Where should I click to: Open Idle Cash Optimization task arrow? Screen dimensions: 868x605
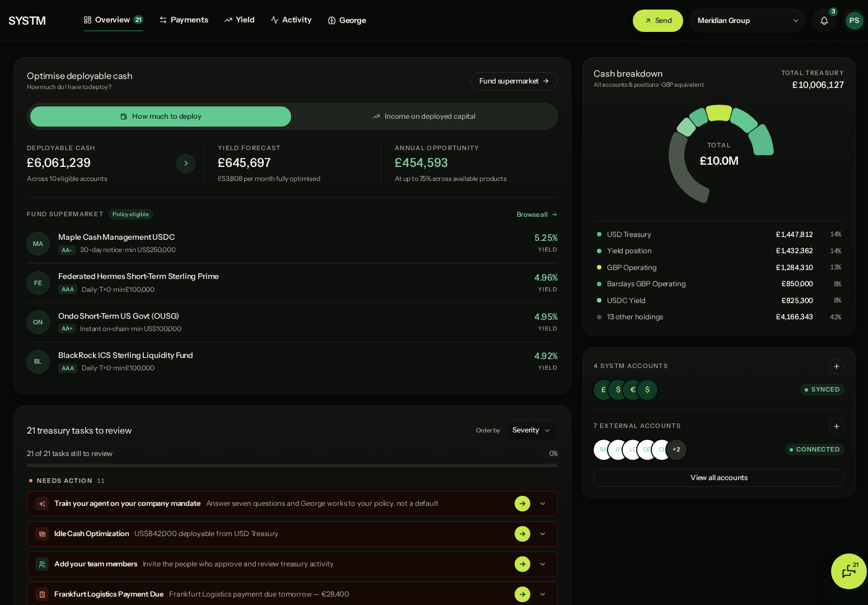point(522,534)
